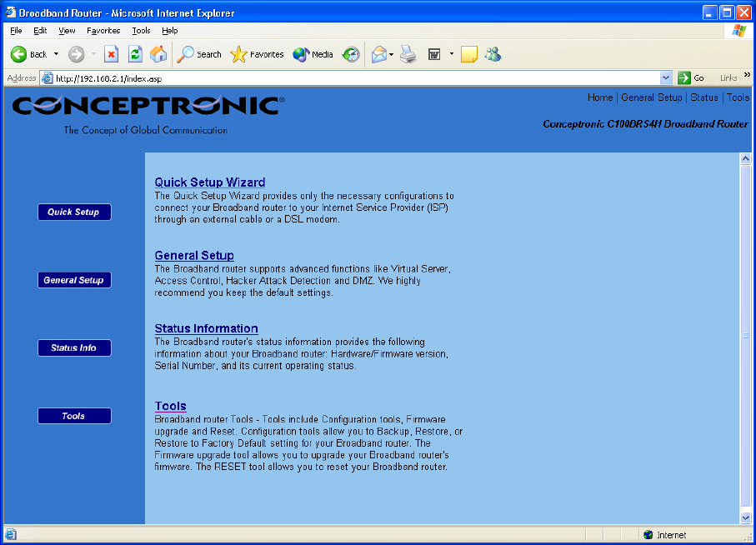Viewport: 756px width, 545px height.
Task: Click Status in top-right navigation
Action: point(704,97)
